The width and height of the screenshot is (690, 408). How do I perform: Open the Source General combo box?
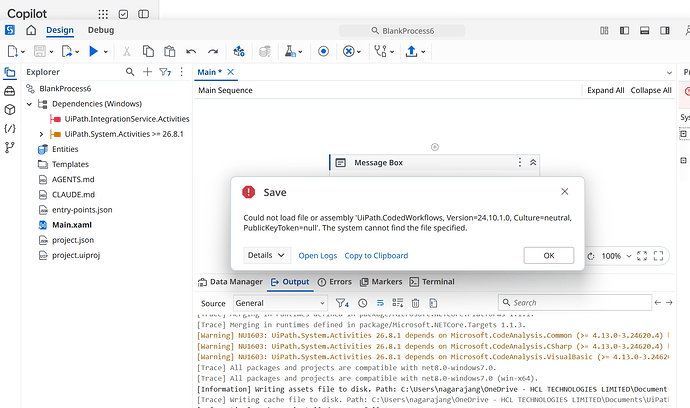[280, 303]
